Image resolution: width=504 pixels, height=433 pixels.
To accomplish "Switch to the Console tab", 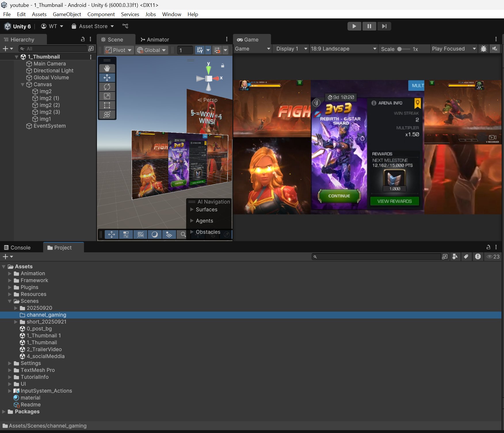I will 17,248.
